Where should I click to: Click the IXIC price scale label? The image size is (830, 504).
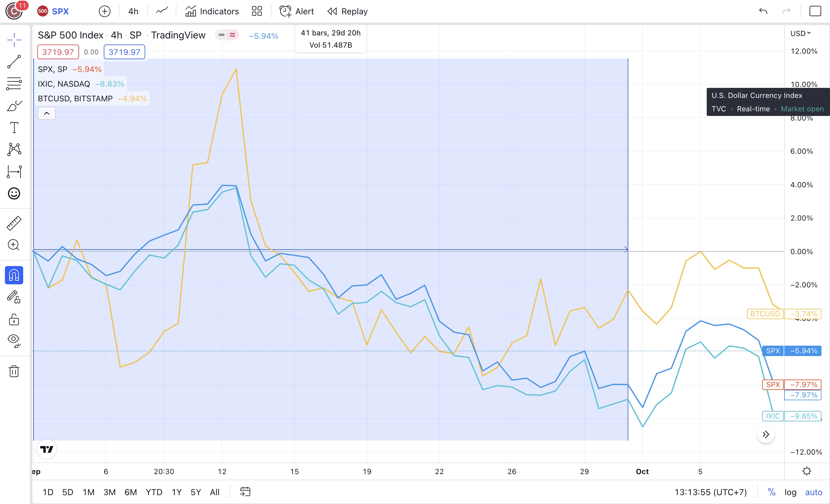click(x=792, y=416)
